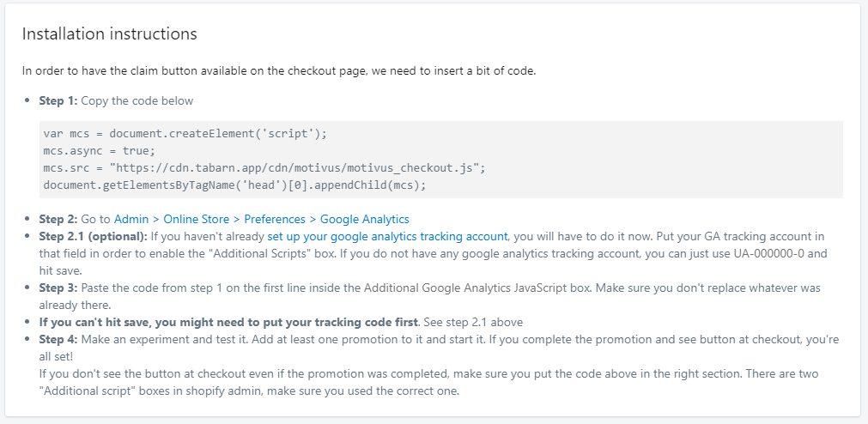This screenshot has width=868, height=424.
Task: Click the 'Step 3:' bold label
Action: click(x=58, y=288)
